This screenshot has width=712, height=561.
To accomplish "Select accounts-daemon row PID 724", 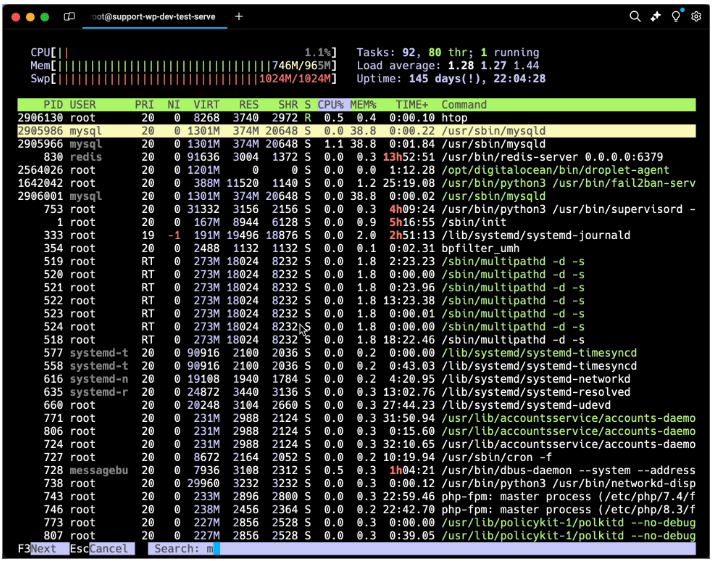I will [356, 444].
